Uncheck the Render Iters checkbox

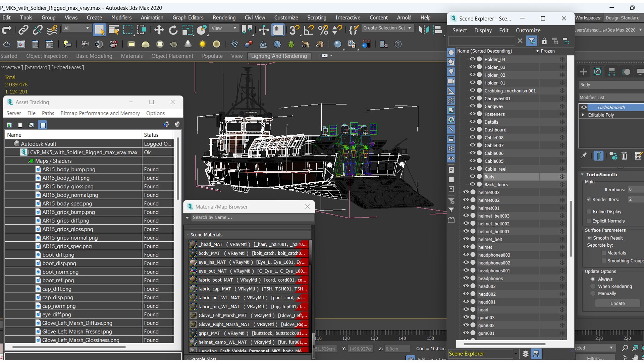tap(589, 199)
